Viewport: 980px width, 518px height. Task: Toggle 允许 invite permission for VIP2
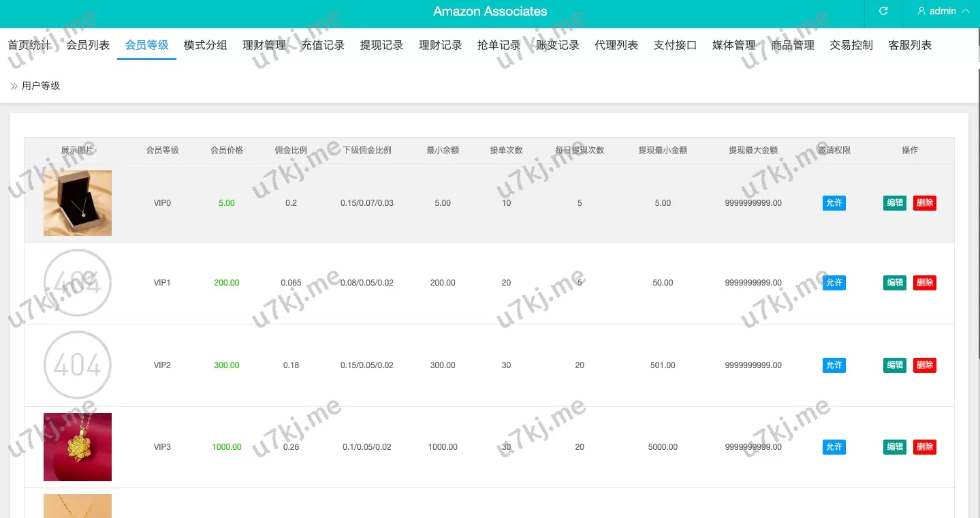click(x=834, y=365)
